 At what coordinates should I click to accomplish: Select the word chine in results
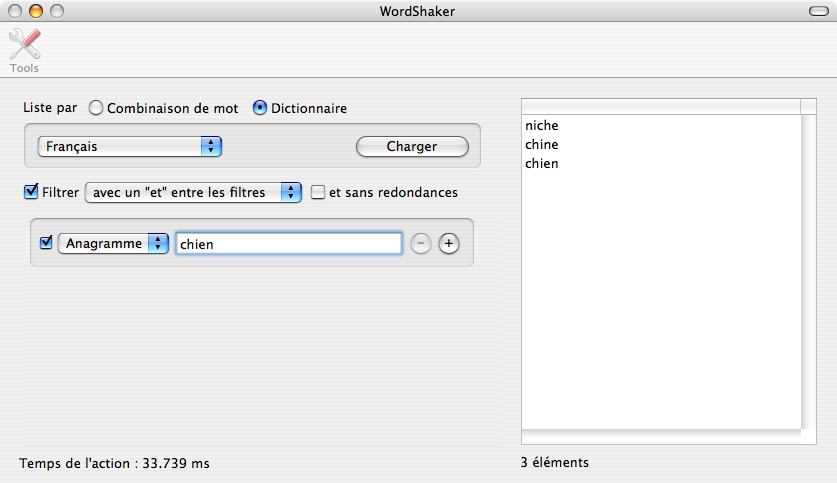tap(661, 145)
